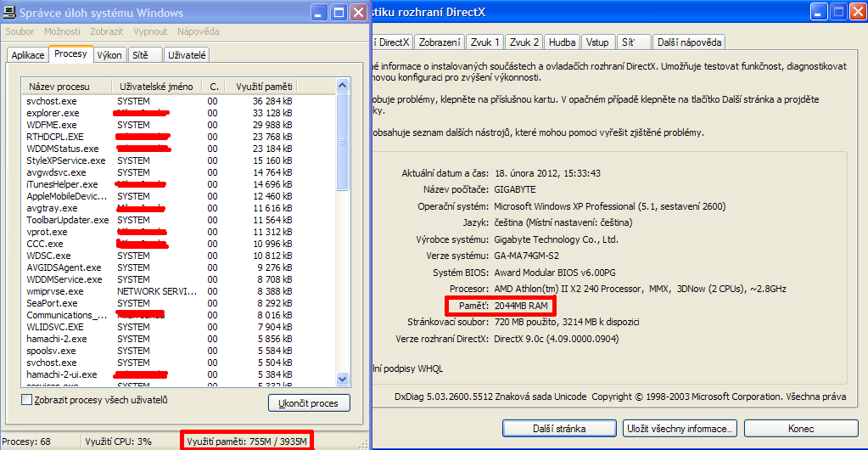Open the Možnosti menu
The width and height of the screenshot is (868, 450).
(x=62, y=31)
